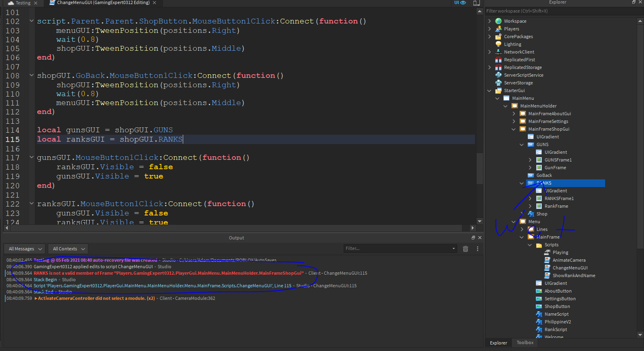
Task: Collapse the MainFrameShopGui node
Action: [x=514, y=129]
